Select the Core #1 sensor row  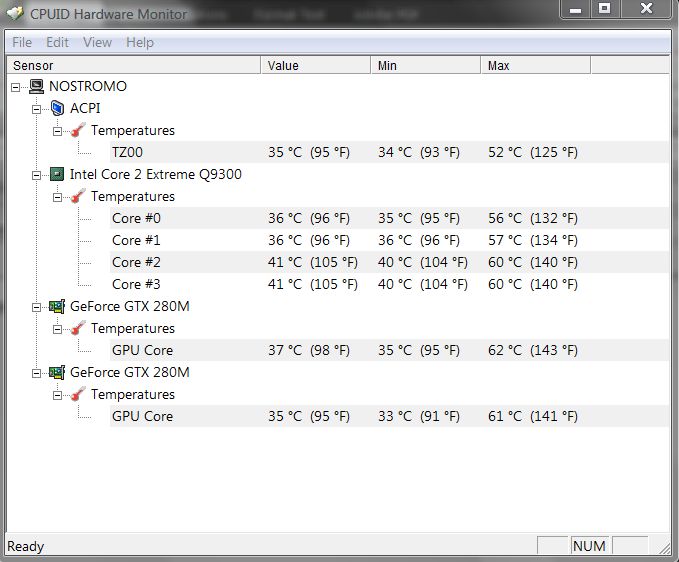coord(389,240)
